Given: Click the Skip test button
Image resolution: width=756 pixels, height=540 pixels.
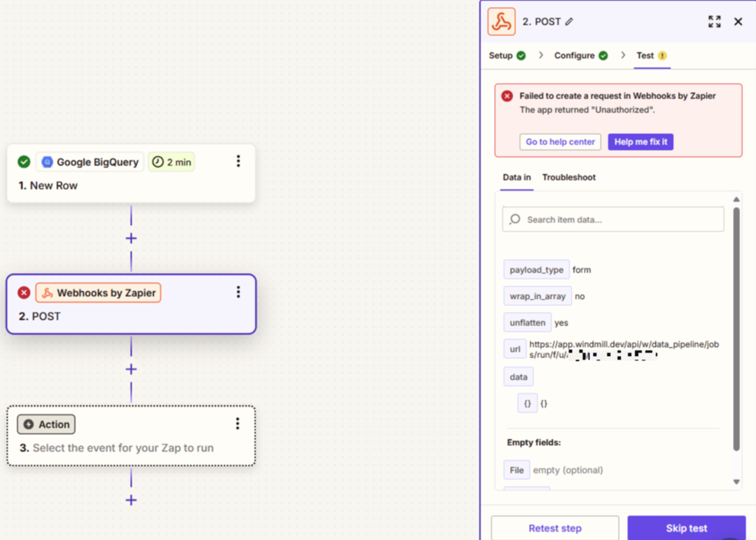Looking at the screenshot, I should pyautogui.click(x=686, y=528).
